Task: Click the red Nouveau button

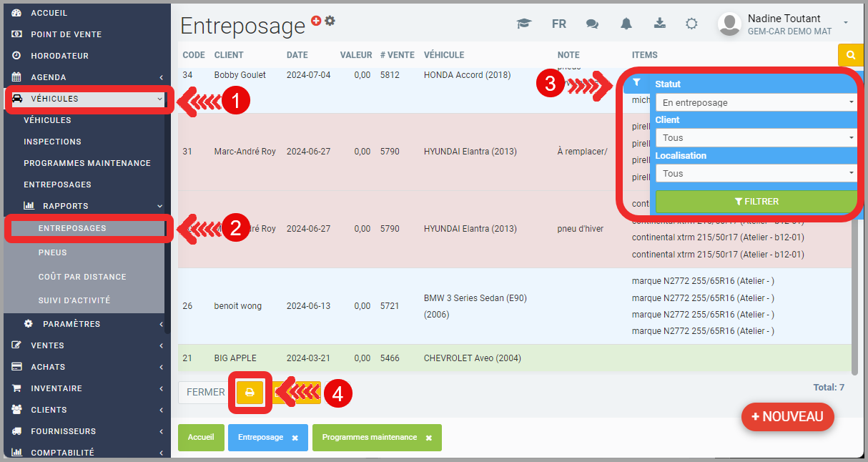Action: [x=787, y=416]
